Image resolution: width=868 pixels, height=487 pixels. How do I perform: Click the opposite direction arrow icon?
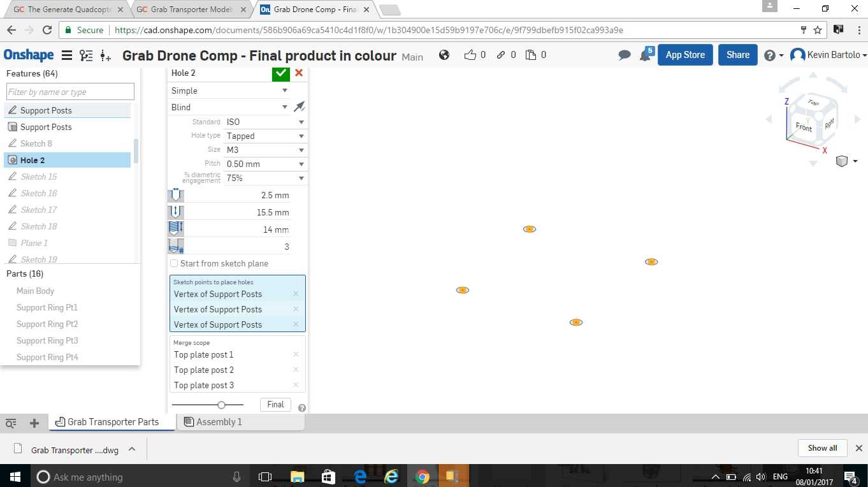click(300, 107)
